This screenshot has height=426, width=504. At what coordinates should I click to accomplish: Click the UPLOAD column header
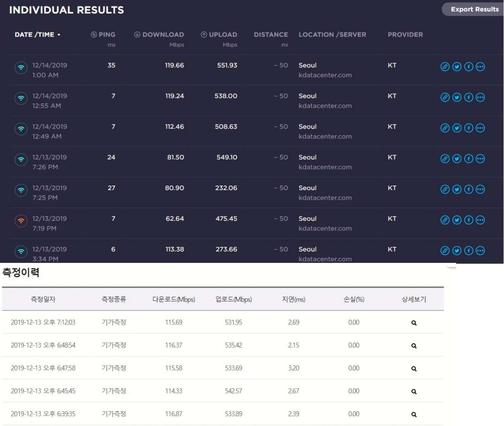coord(219,35)
